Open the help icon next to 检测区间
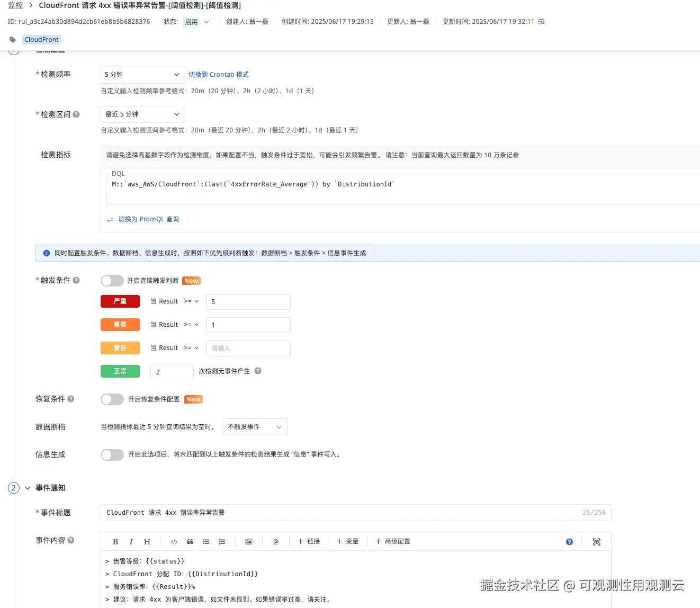The width and height of the screenshot is (700, 608). (76, 114)
